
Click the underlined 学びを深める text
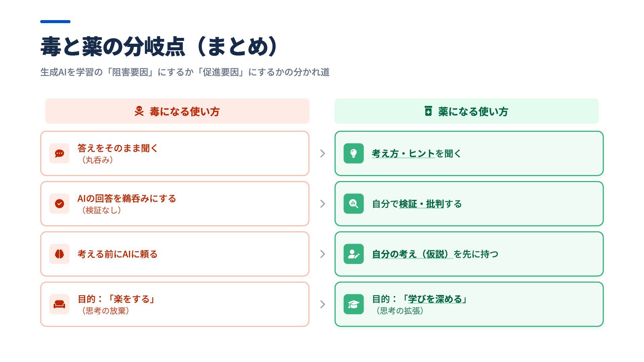pos(435,299)
